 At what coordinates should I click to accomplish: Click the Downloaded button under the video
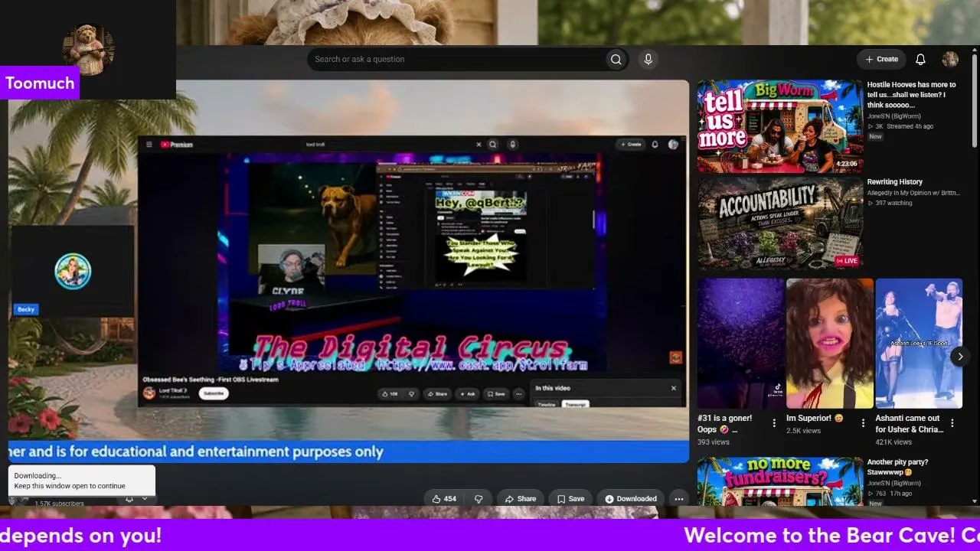coord(631,499)
